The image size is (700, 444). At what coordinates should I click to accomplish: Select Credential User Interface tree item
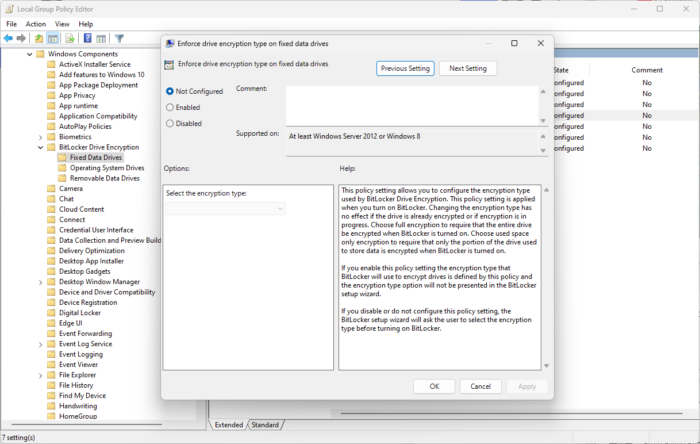[96, 230]
